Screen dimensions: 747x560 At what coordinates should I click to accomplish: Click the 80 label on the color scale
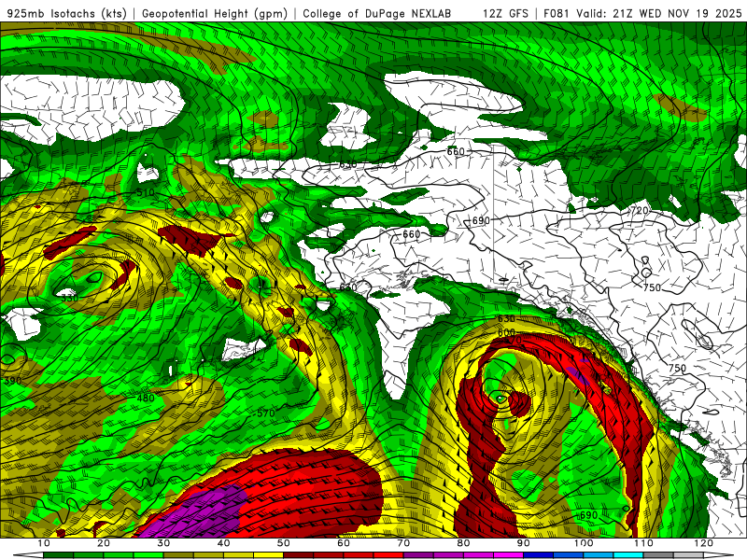(463, 543)
